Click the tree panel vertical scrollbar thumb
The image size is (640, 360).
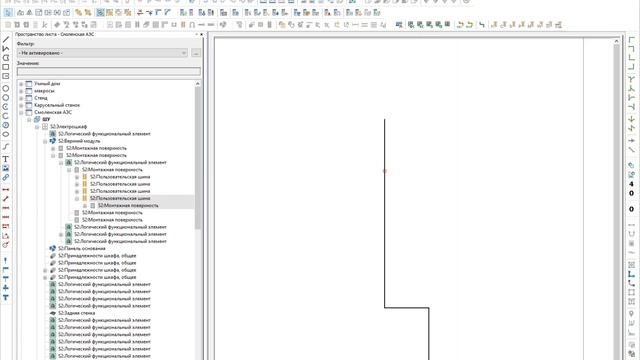pos(198,157)
